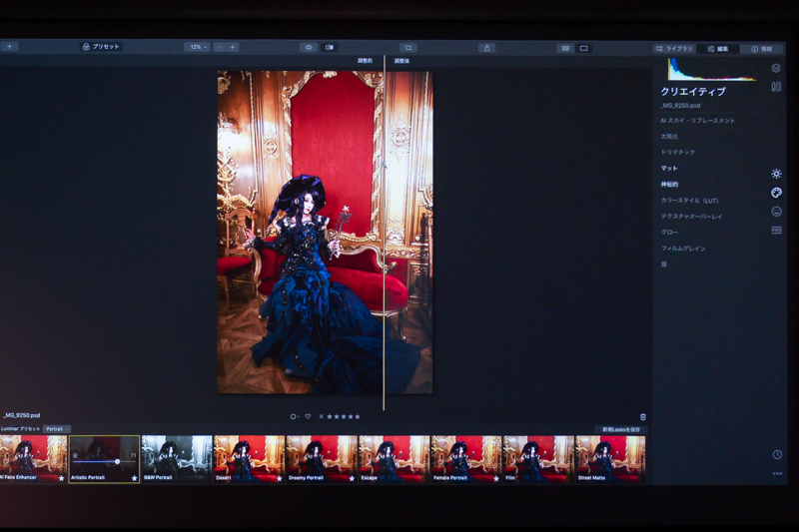
Task: Click the zoom-out minus button
Action: click(220, 47)
